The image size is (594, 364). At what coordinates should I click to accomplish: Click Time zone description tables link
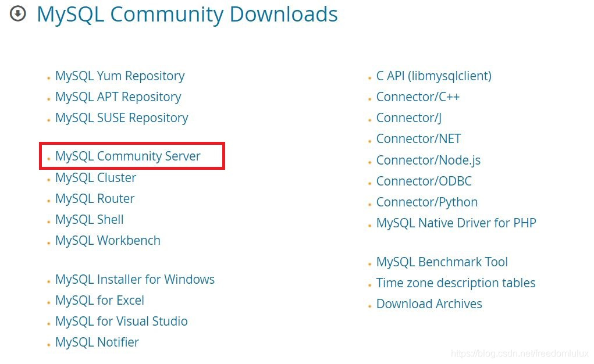pos(456,283)
